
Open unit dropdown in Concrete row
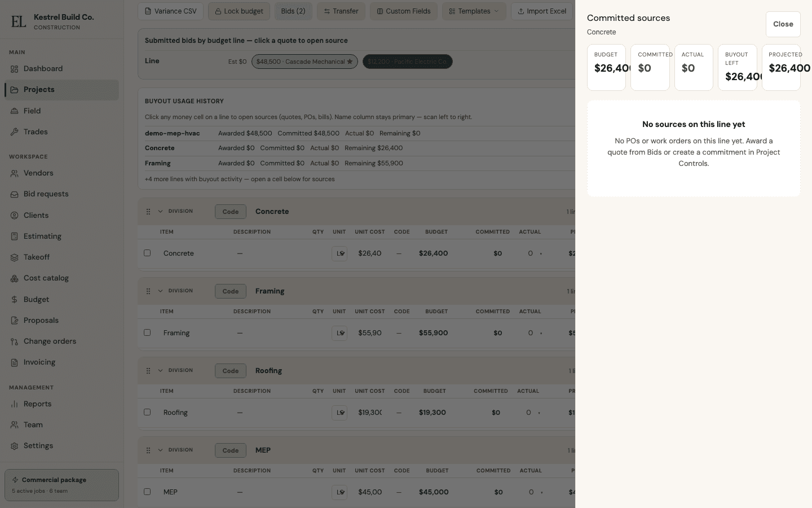339,253
